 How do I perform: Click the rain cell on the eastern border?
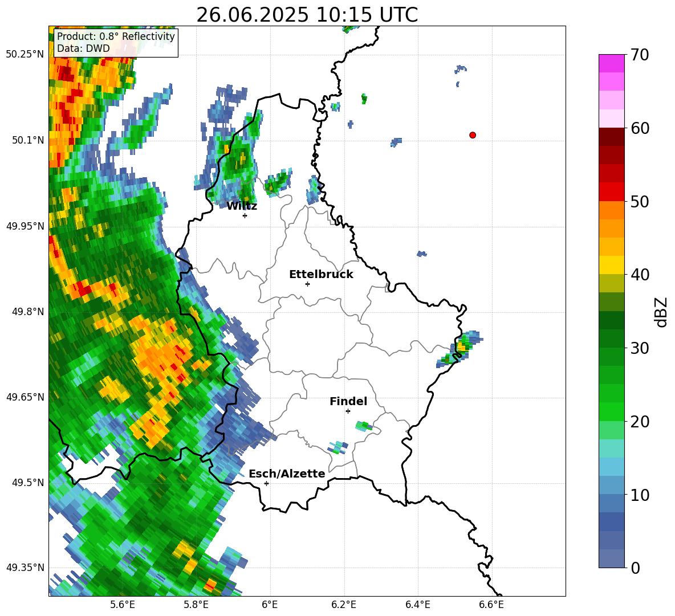(460, 348)
